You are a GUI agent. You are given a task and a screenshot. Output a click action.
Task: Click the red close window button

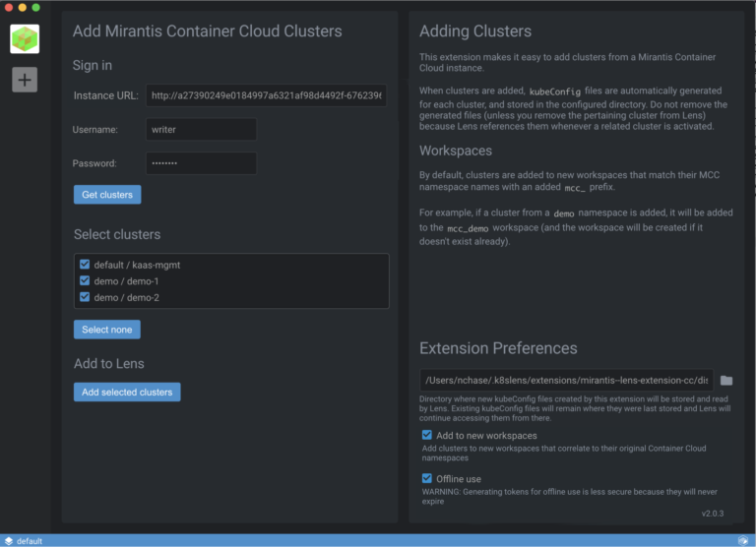point(8,7)
